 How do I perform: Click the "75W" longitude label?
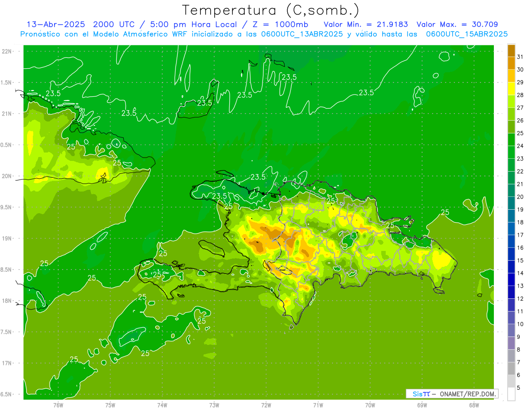[x=110, y=405]
